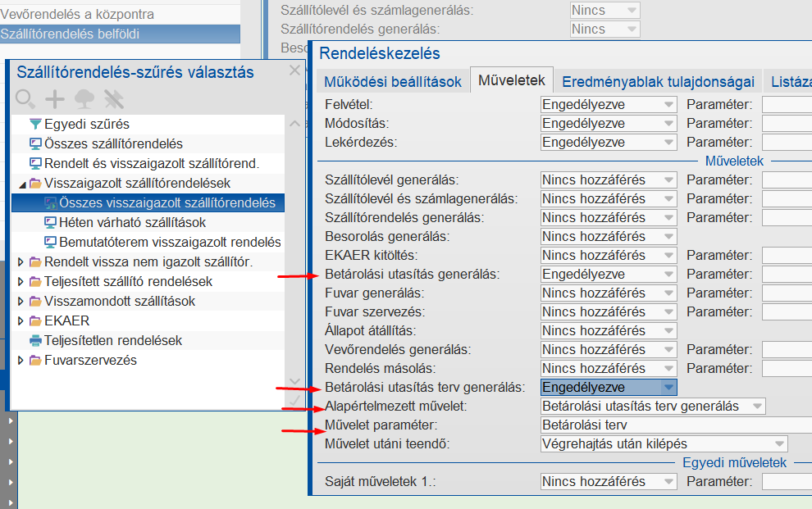Close the Szállítórendelés-szűrés választás dialog

[x=294, y=70]
